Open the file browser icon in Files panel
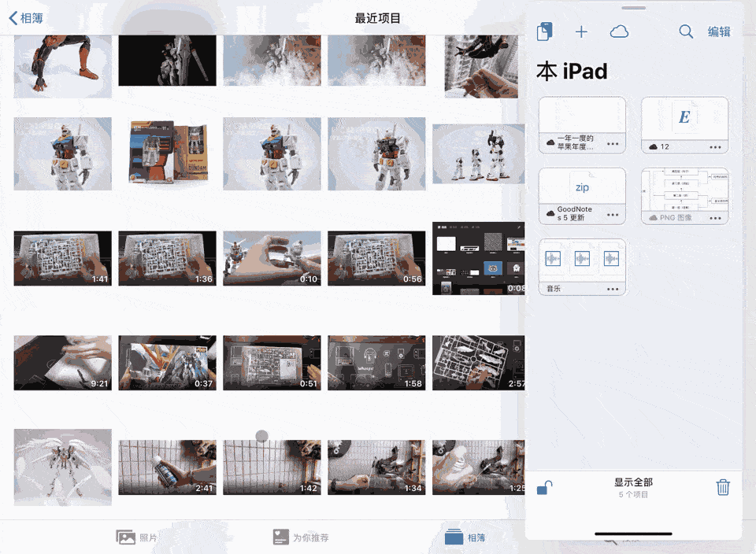The width and height of the screenshot is (756, 554). (545, 31)
